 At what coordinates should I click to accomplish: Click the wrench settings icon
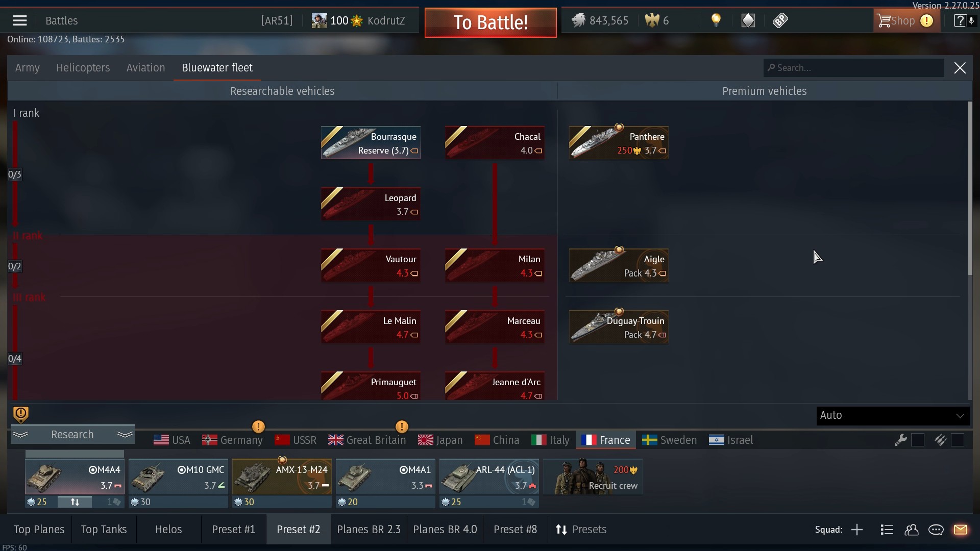click(x=901, y=440)
